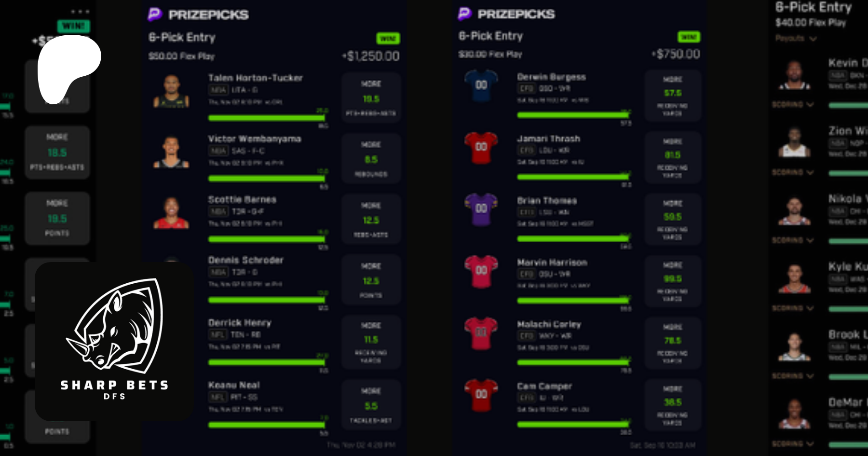Screen dimensions: 868x456
Task: Expand the SCORING section under Kevin D.
Action: click(x=793, y=104)
